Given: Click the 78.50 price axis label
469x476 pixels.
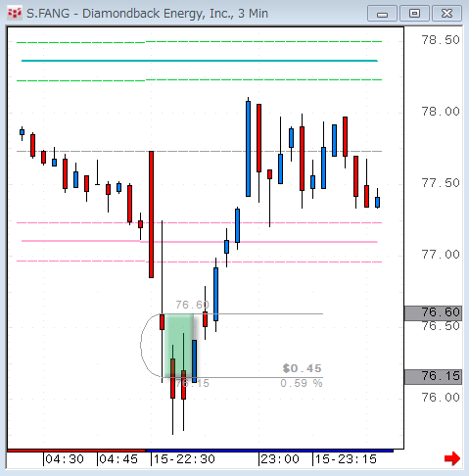Looking at the screenshot, I should coord(441,40).
